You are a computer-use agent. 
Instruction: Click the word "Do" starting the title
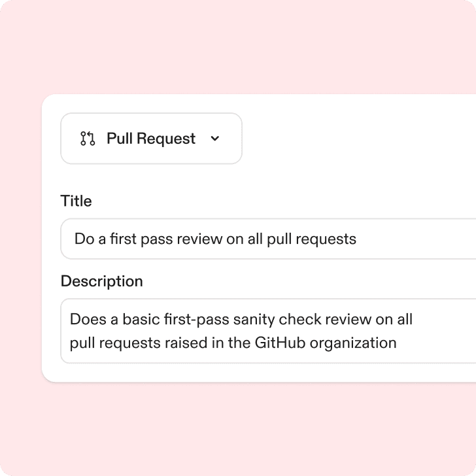coord(84,239)
